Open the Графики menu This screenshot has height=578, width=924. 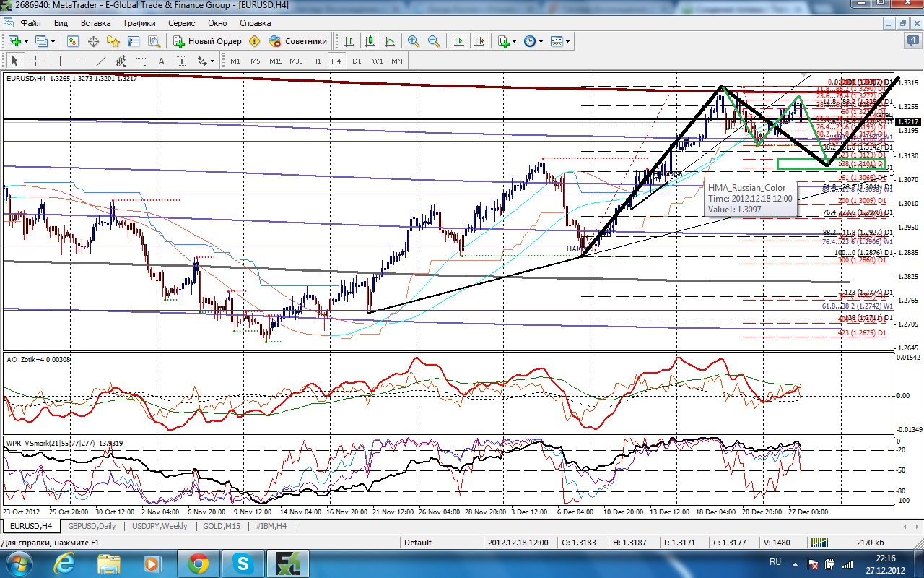[x=139, y=23]
